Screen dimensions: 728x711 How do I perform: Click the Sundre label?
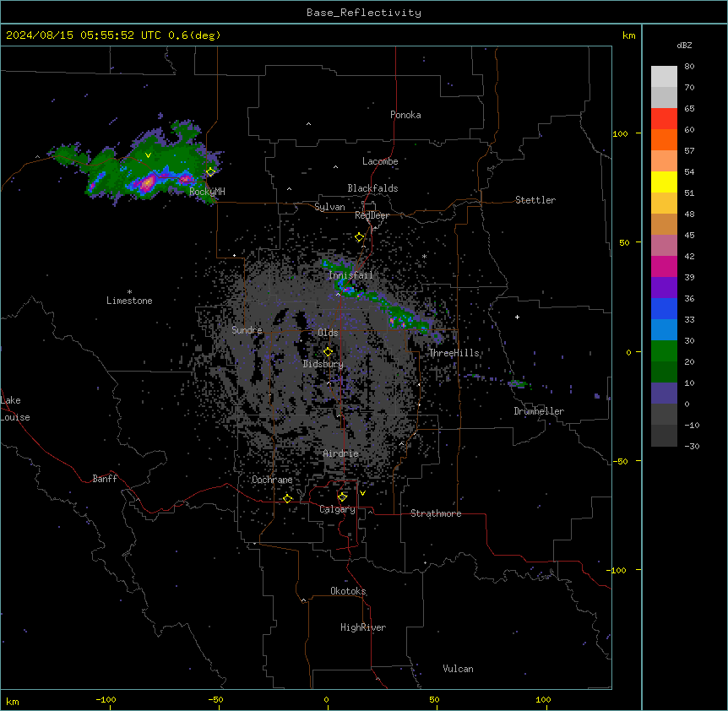coord(247,330)
